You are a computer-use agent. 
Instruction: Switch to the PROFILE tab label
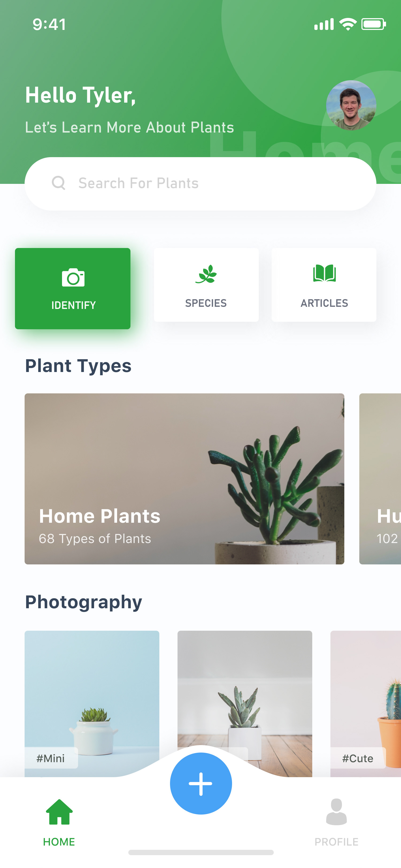336,842
